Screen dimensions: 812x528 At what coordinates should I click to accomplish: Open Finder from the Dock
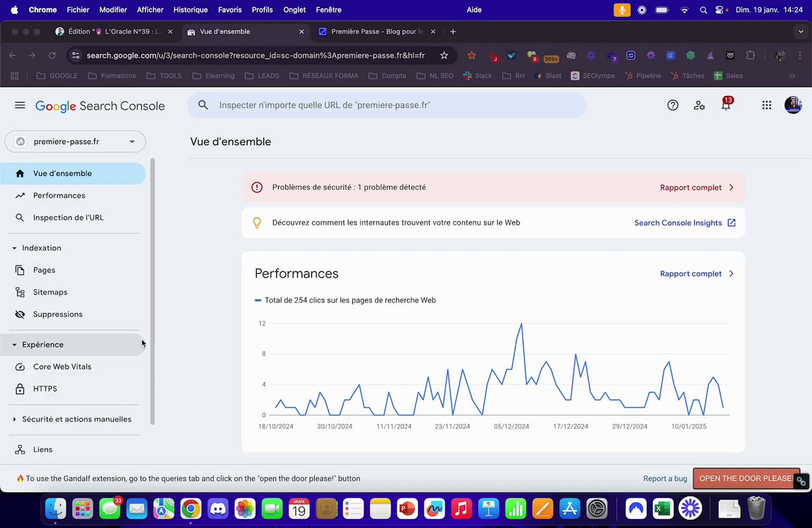click(56, 508)
